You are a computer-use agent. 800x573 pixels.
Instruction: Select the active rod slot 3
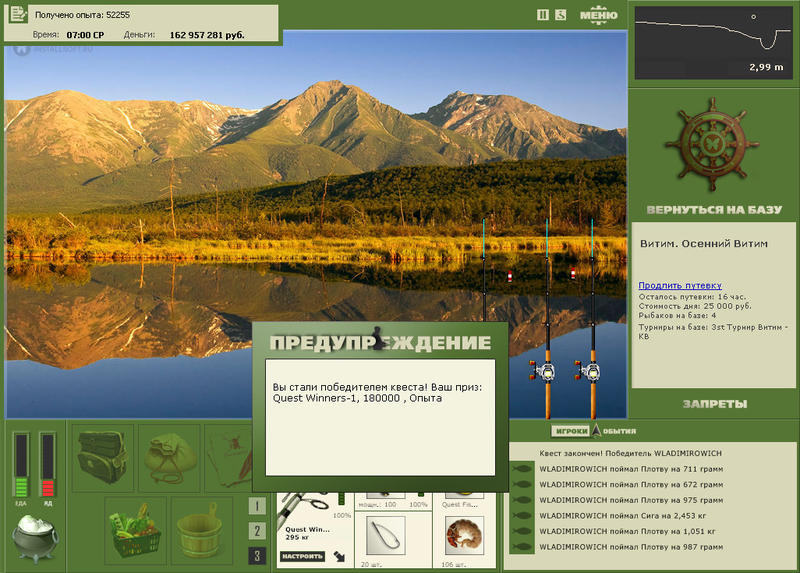point(257,555)
